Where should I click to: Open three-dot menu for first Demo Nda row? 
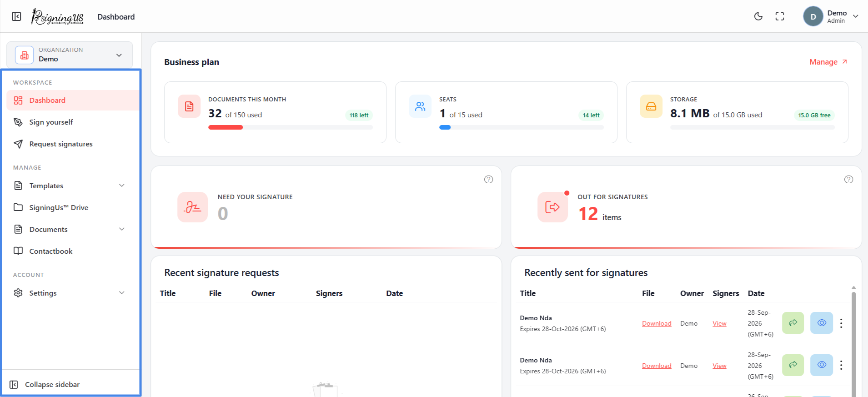click(841, 323)
